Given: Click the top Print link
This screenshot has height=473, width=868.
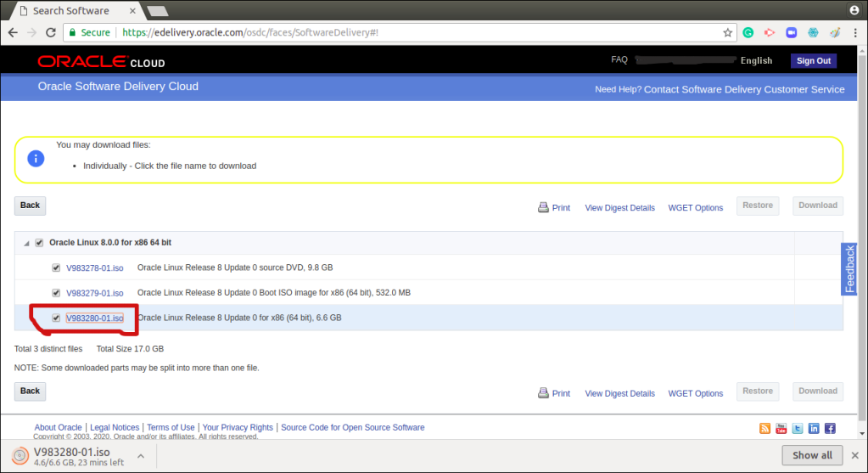Looking at the screenshot, I should [x=561, y=208].
